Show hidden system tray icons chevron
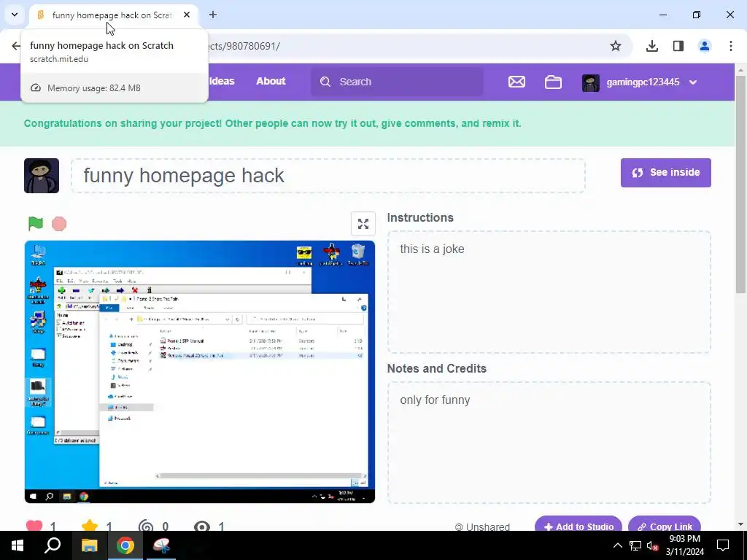This screenshot has height=560, width=747. (x=617, y=545)
